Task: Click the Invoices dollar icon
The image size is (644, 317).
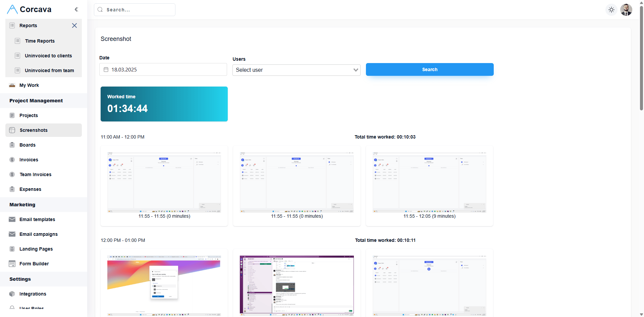Action: point(12,160)
